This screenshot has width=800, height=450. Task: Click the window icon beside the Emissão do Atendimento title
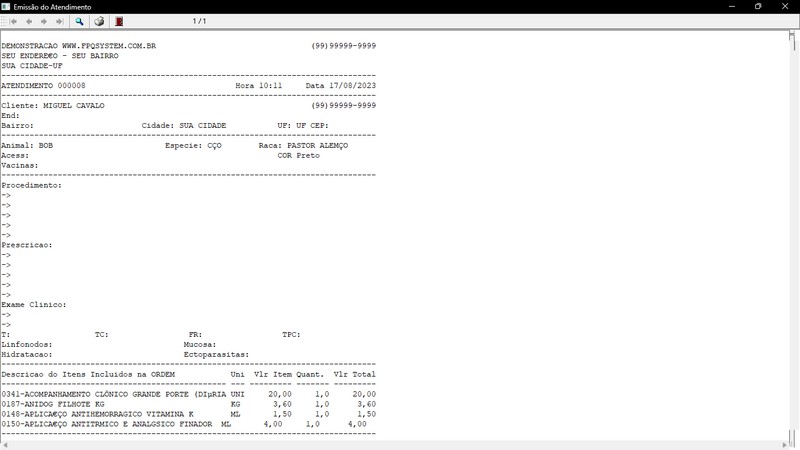[6, 7]
